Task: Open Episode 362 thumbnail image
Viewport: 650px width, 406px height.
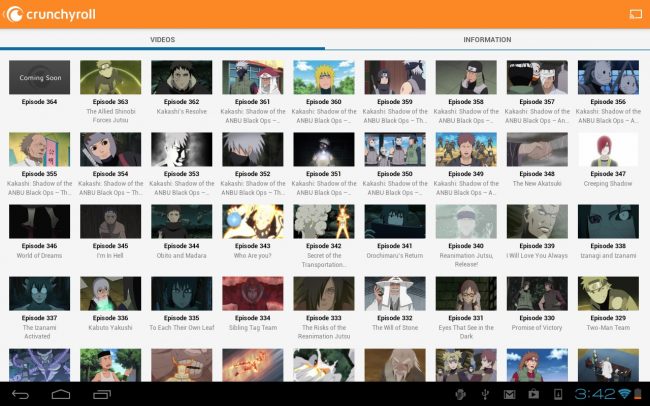Action: pyautogui.click(x=182, y=77)
